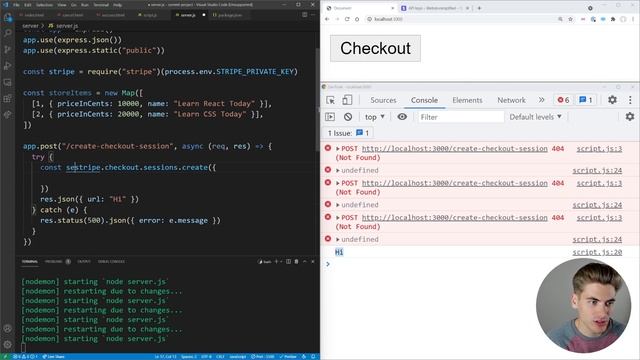
Task: Open the File menu in VS Code
Action: tap(16, 5)
